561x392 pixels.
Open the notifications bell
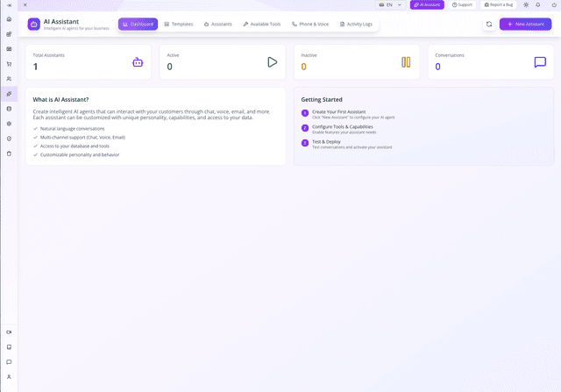pos(538,5)
